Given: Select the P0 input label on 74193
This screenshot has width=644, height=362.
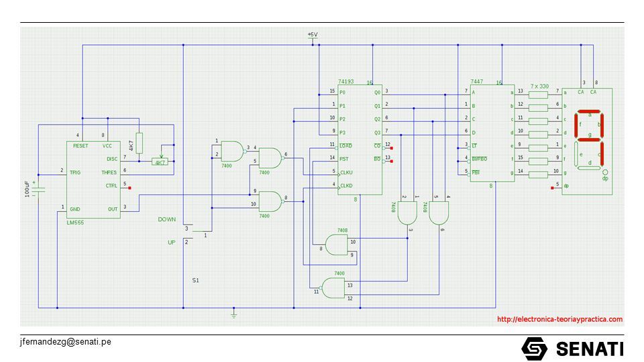Looking at the screenshot, I should (342, 93).
